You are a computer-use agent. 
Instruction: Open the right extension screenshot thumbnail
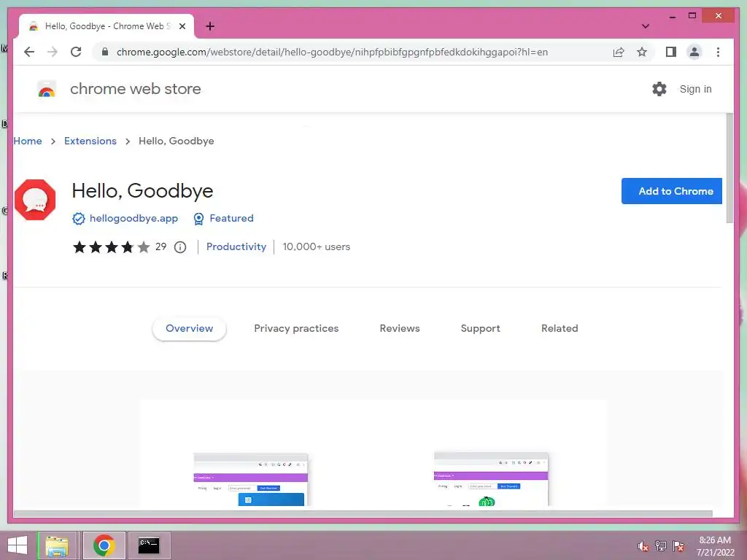(x=491, y=478)
